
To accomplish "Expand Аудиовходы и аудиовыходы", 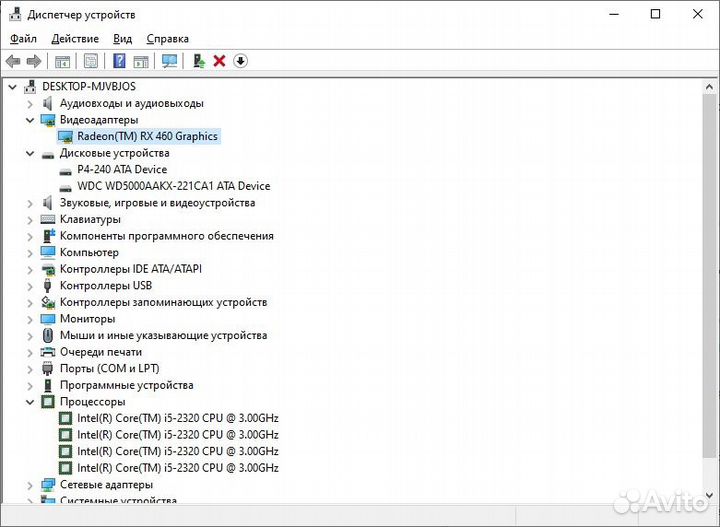I will 30,104.
